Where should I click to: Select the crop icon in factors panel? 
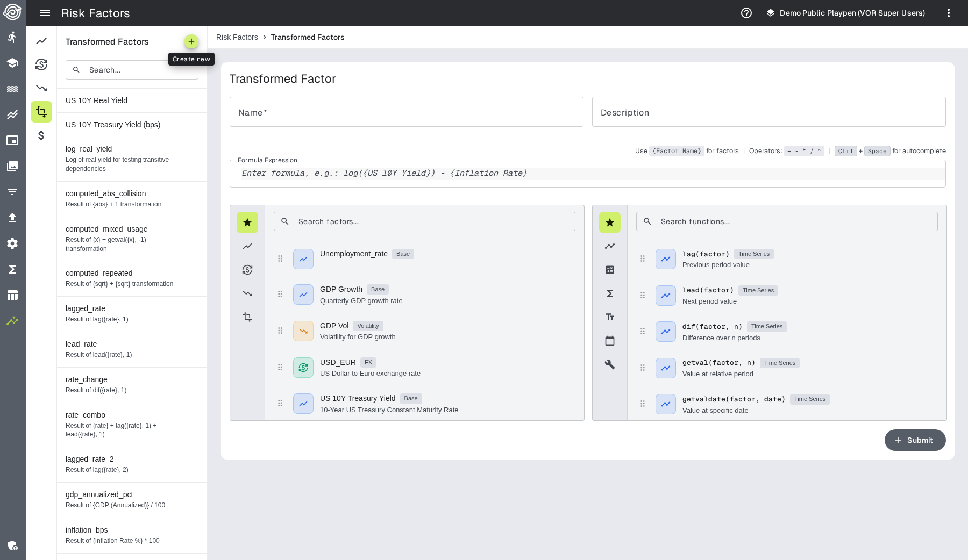pyautogui.click(x=247, y=317)
